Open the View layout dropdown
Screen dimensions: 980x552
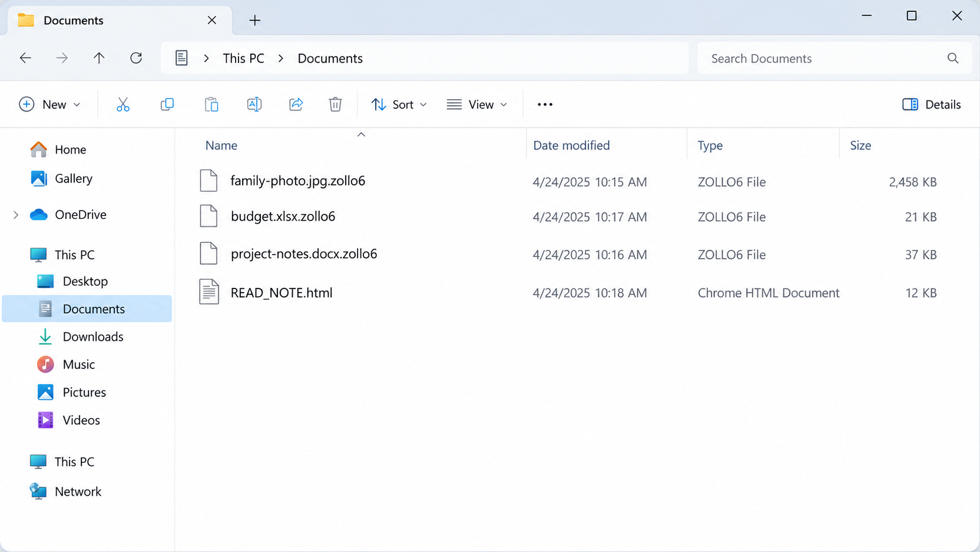tap(477, 104)
